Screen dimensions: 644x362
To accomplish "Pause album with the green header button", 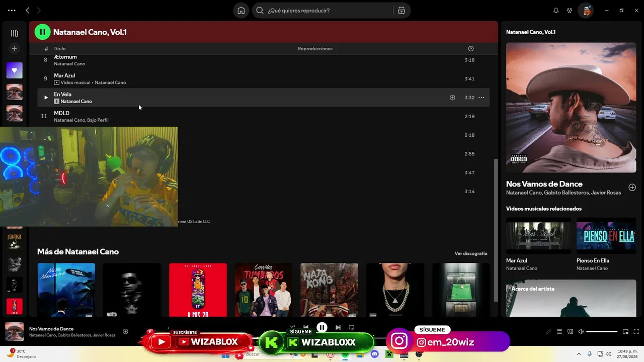I will [42, 32].
